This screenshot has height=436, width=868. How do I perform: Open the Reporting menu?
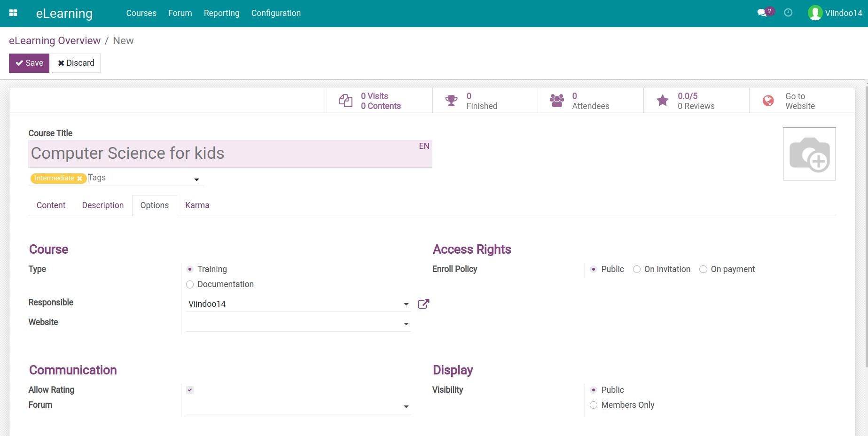pos(221,13)
